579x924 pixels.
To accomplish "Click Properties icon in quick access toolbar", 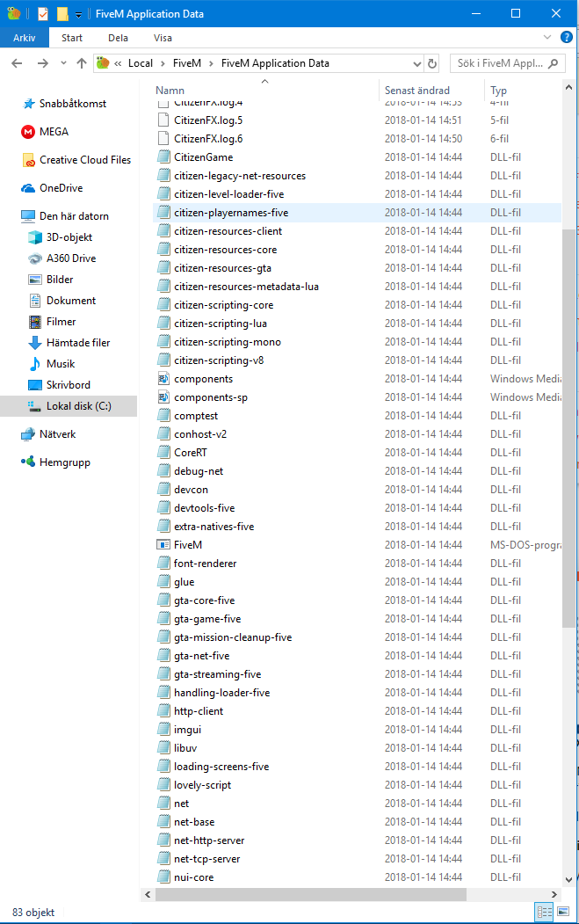I will click(x=43, y=13).
